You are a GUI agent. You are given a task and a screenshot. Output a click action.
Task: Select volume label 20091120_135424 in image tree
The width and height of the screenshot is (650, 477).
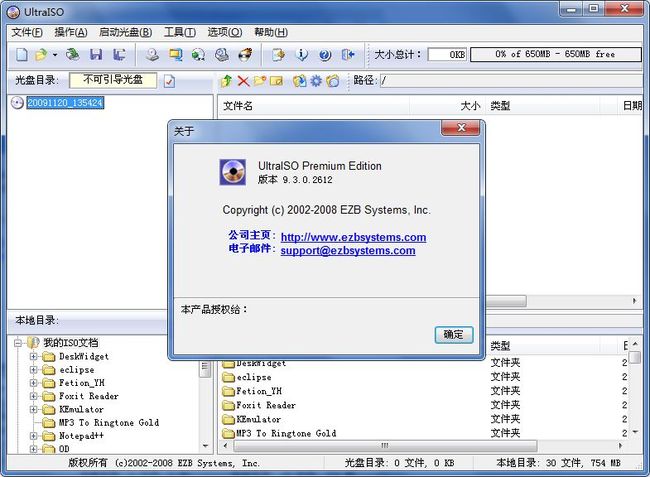tap(65, 103)
